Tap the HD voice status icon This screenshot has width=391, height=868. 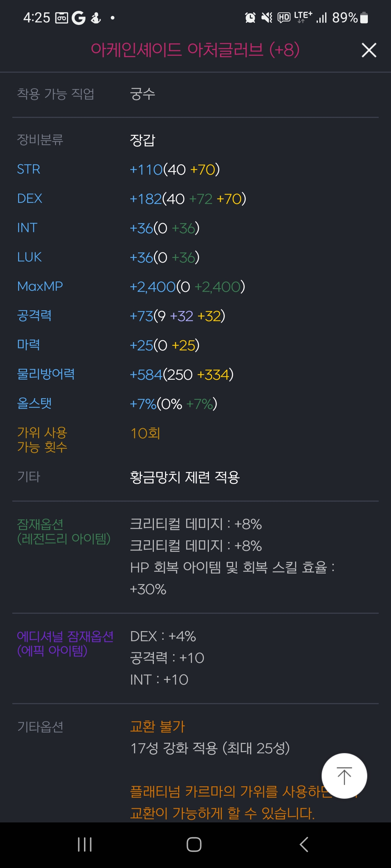pyautogui.click(x=284, y=17)
